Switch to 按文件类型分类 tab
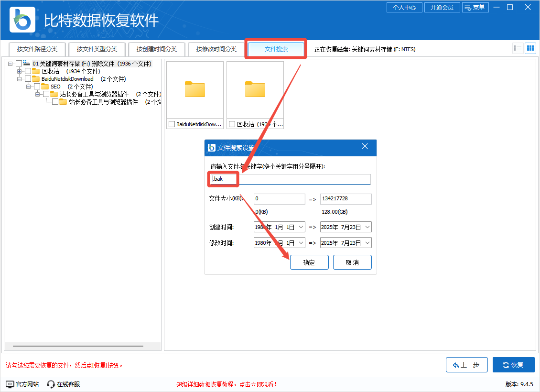 point(97,49)
